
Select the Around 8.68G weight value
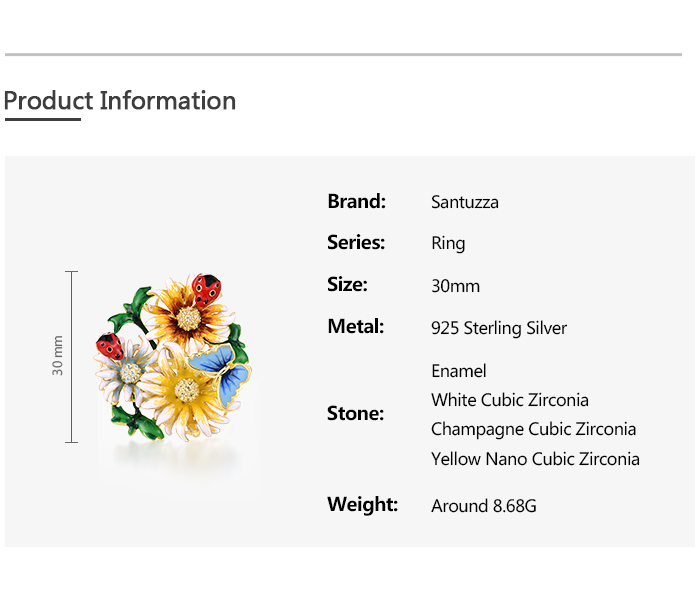484,506
